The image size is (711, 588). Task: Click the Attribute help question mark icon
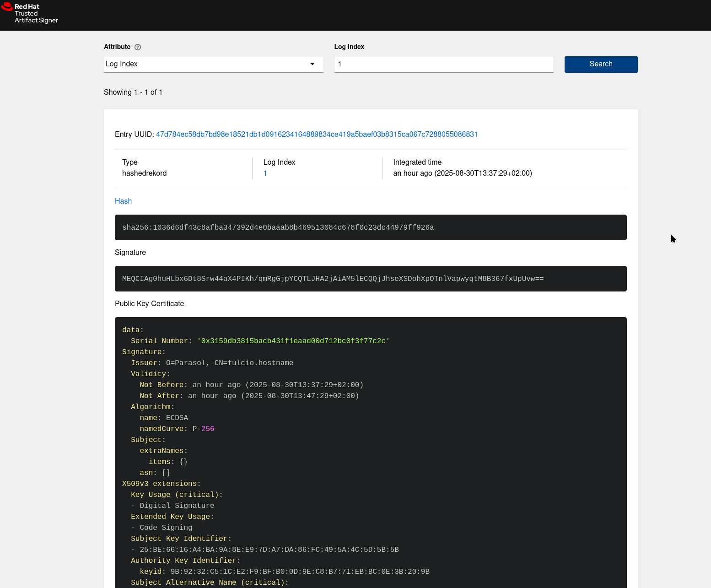tap(138, 47)
